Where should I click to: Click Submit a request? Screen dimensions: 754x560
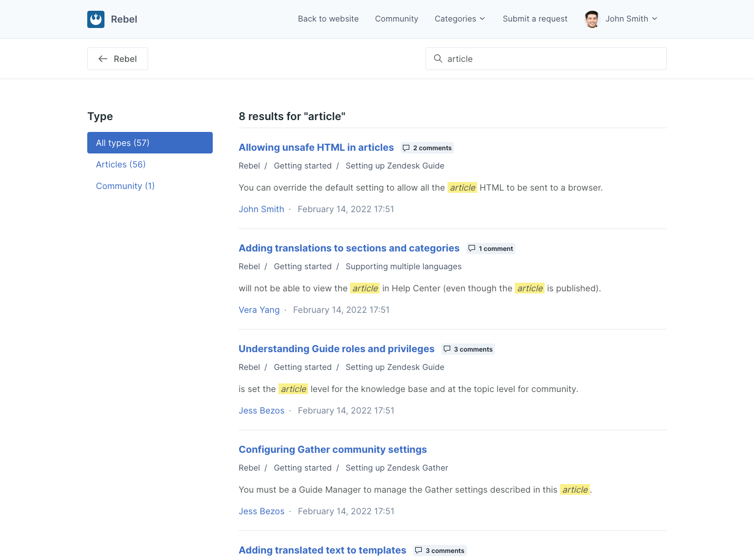[535, 19]
